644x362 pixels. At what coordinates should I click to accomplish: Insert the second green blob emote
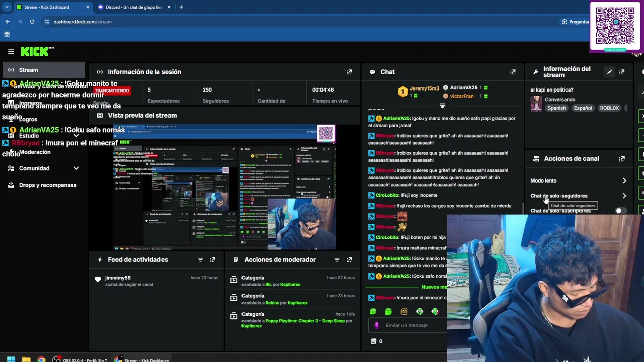tap(388, 312)
